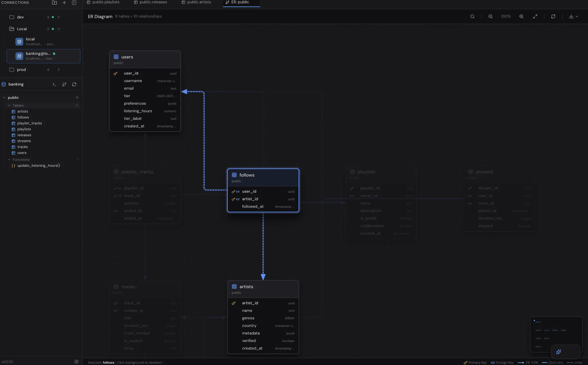
Task: Click key icon beside follows artist_id
Action: pyautogui.click(x=233, y=199)
